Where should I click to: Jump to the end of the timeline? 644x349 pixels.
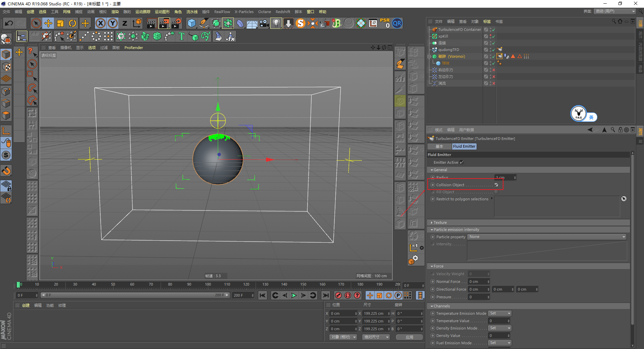click(x=325, y=295)
